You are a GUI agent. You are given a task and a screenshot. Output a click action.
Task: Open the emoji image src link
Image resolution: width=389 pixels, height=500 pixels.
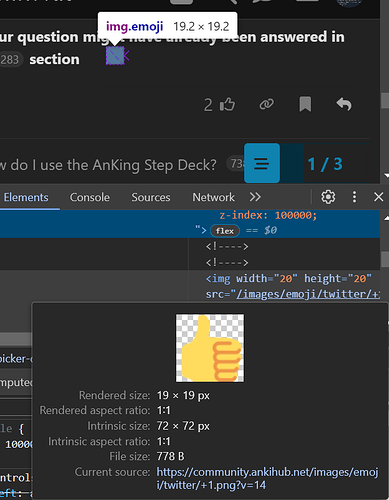click(308, 294)
